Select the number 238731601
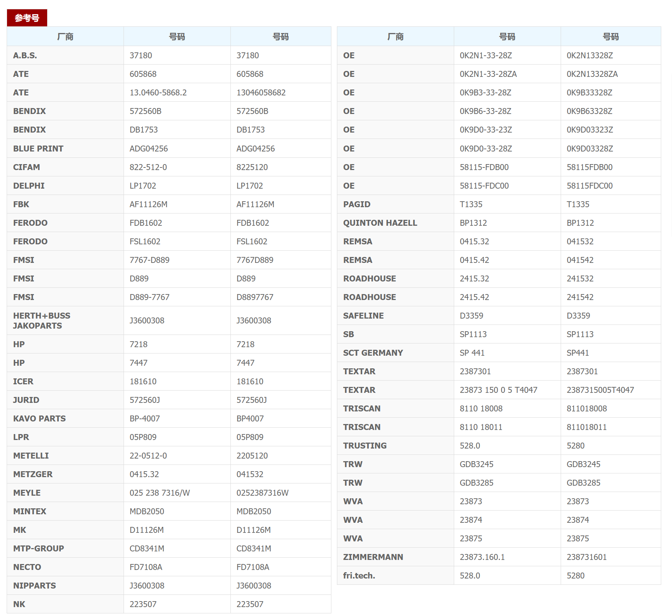Image resolution: width=672 pixels, height=616 pixels. (x=587, y=557)
